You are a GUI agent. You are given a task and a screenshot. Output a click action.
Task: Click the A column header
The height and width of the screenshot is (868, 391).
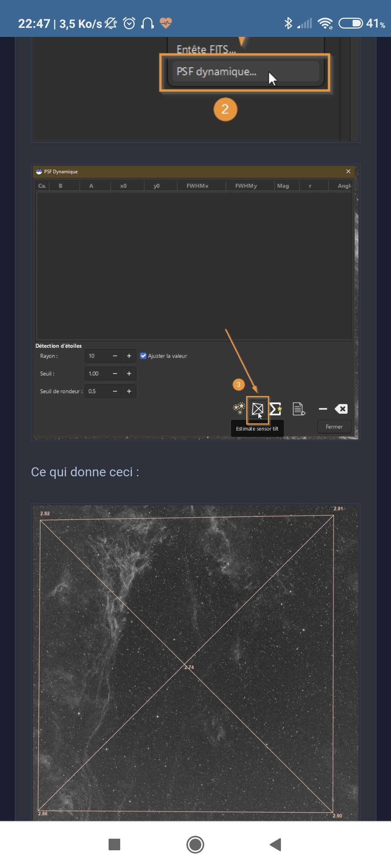tap(95, 186)
